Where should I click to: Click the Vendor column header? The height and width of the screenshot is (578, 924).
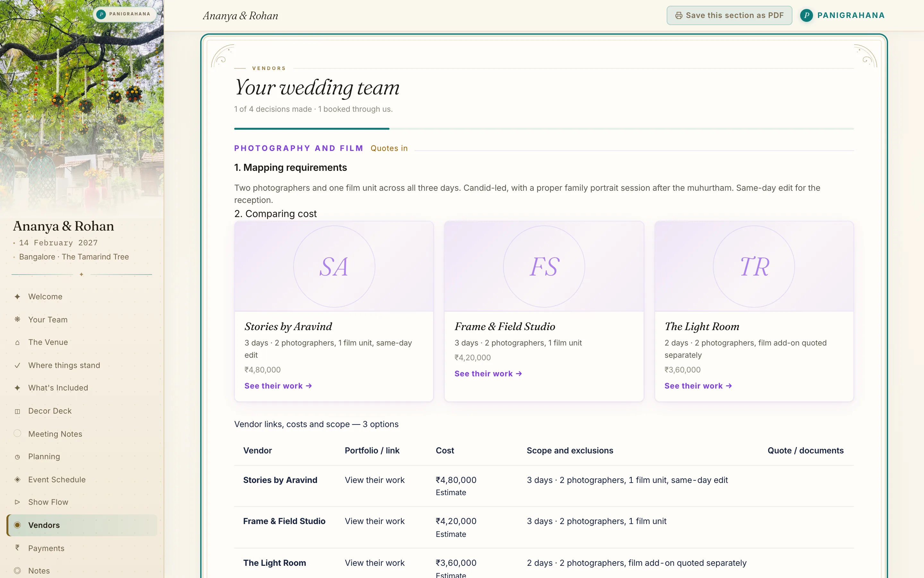click(x=257, y=451)
